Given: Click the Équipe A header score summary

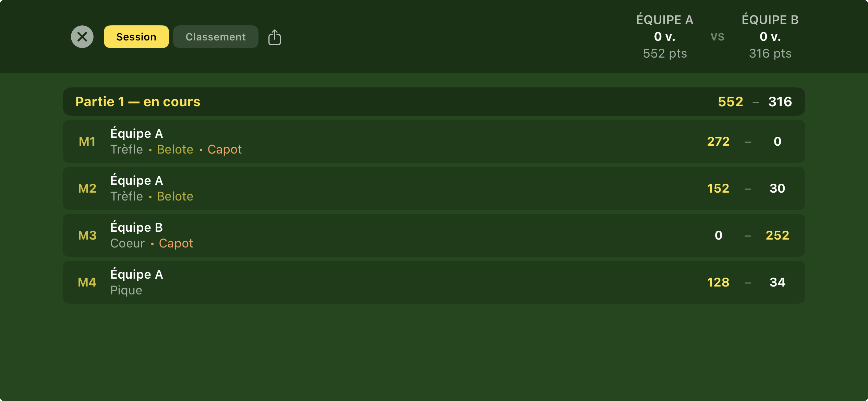Looking at the screenshot, I should [665, 36].
